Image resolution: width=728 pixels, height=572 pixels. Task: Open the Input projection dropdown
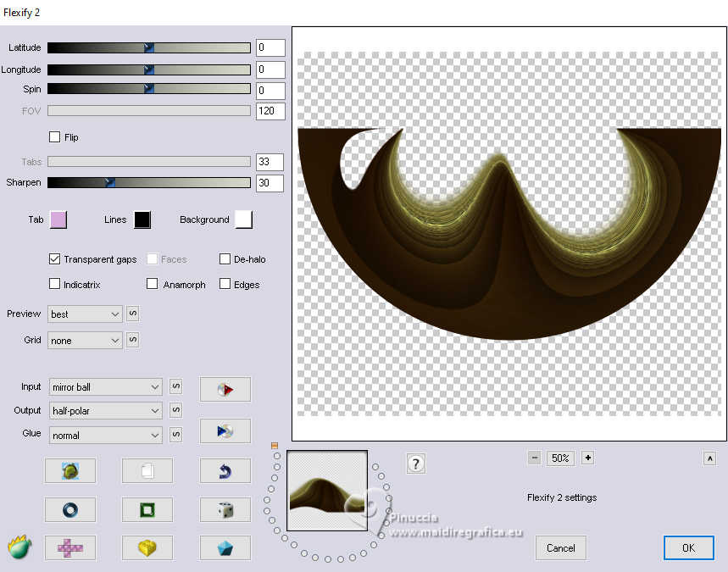coord(105,386)
